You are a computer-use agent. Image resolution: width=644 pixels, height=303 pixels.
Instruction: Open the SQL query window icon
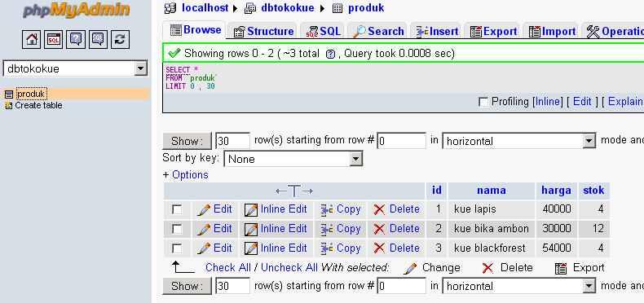tap(53, 40)
